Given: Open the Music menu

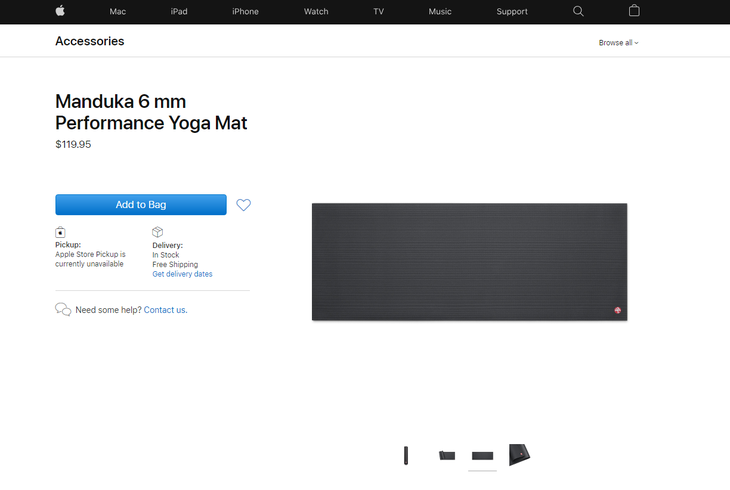Looking at the screenshot, I should click(x=440, y=12).
